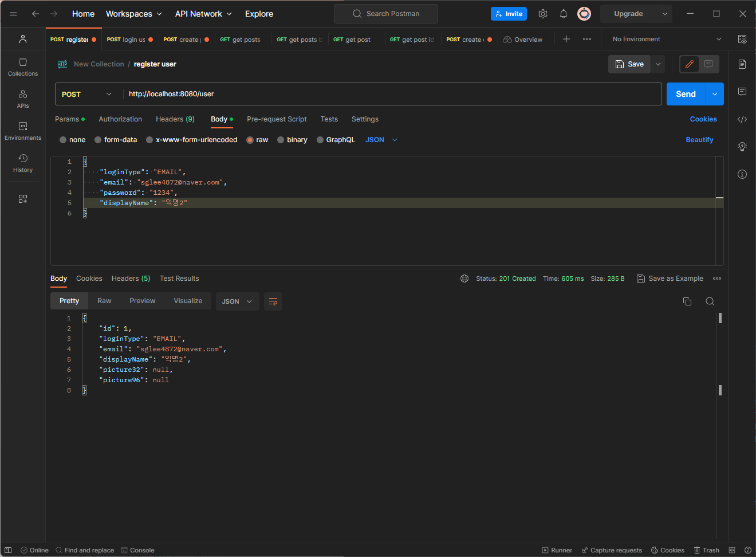This screenshot has width=756, height=557.
Task: Go back with the left arrow
Action: (x=36, y=14)
